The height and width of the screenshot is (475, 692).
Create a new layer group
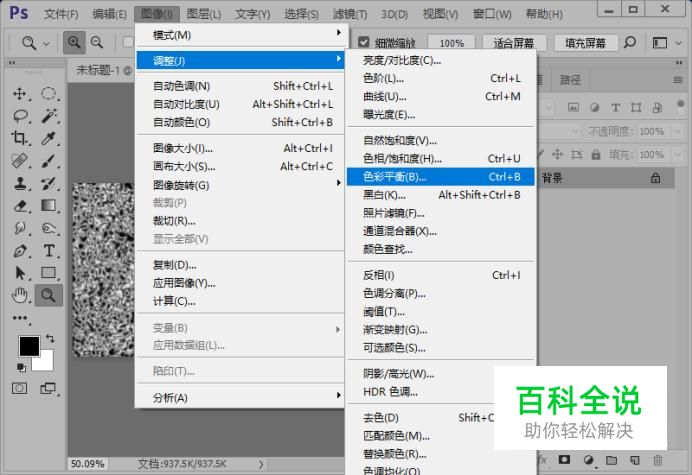point(611,460)
